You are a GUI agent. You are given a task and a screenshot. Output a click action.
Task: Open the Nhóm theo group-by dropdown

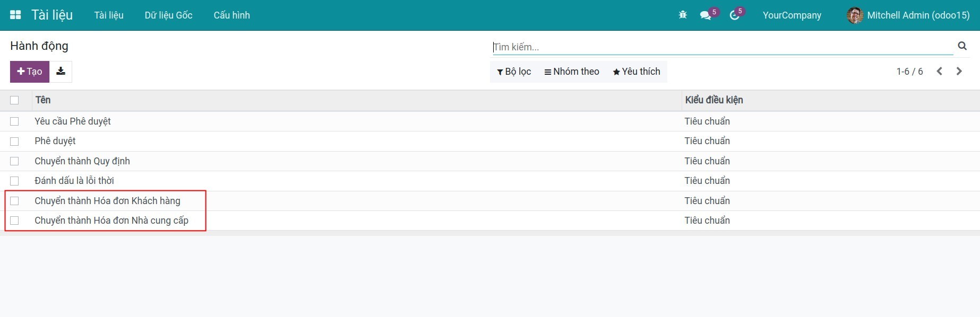tap(572, 72)
